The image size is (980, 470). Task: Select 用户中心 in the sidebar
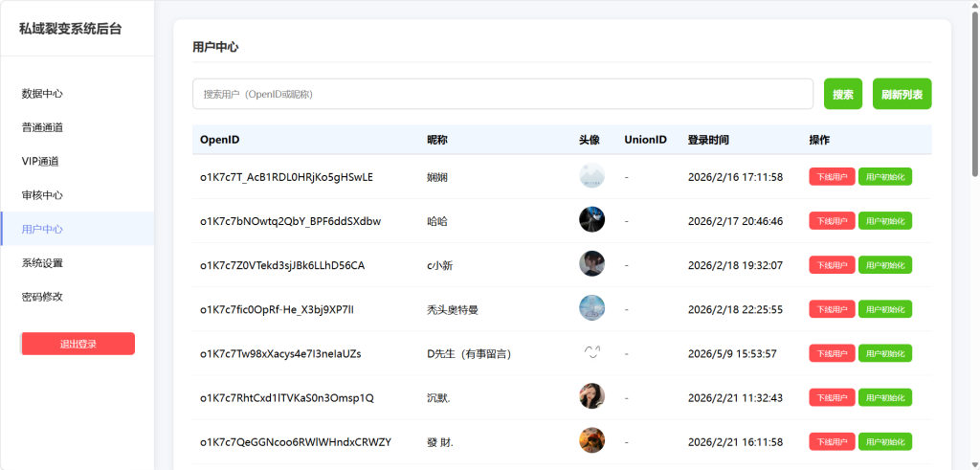78,229
